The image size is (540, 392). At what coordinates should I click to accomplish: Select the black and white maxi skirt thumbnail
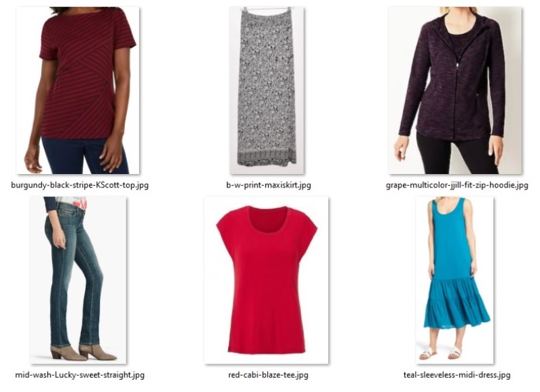tap(267, 90)
